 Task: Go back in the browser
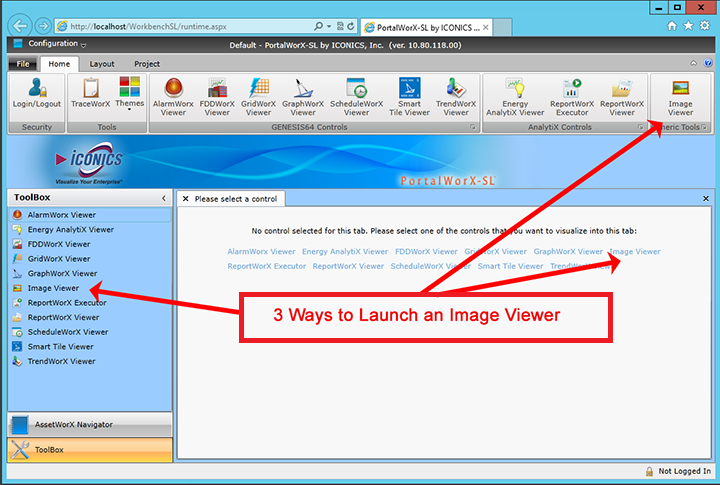click(x=20, y=26)
